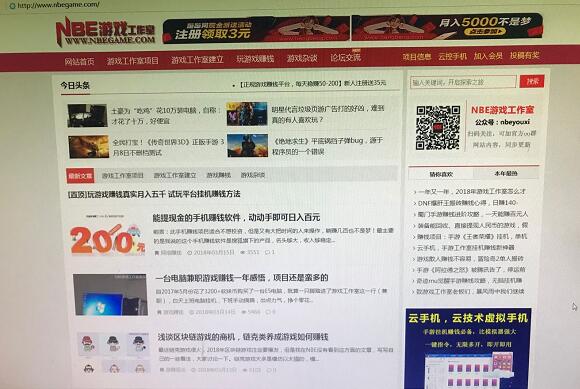Open the 《绝地求生》平底锅挡子弹bug headline
580x389 pixels.
pyautogui.click(x=327, y=146)
